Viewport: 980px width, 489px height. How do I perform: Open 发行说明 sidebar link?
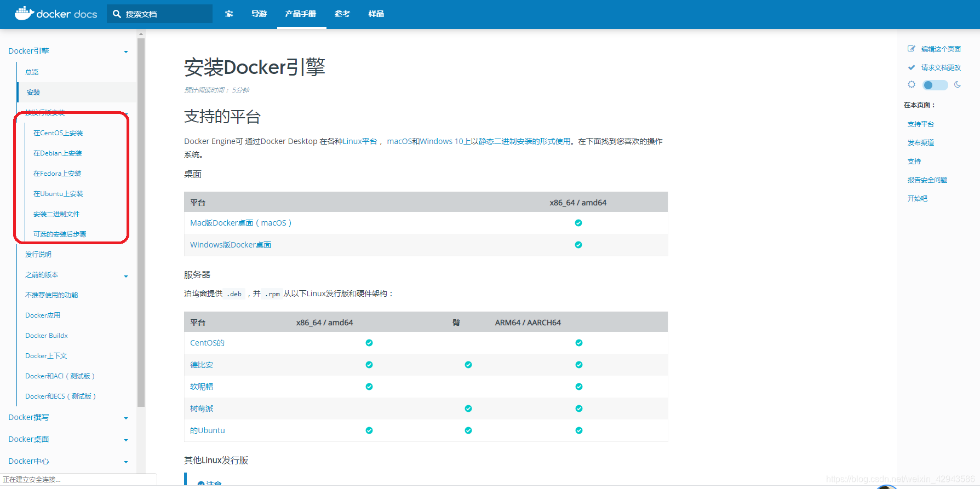38,255
